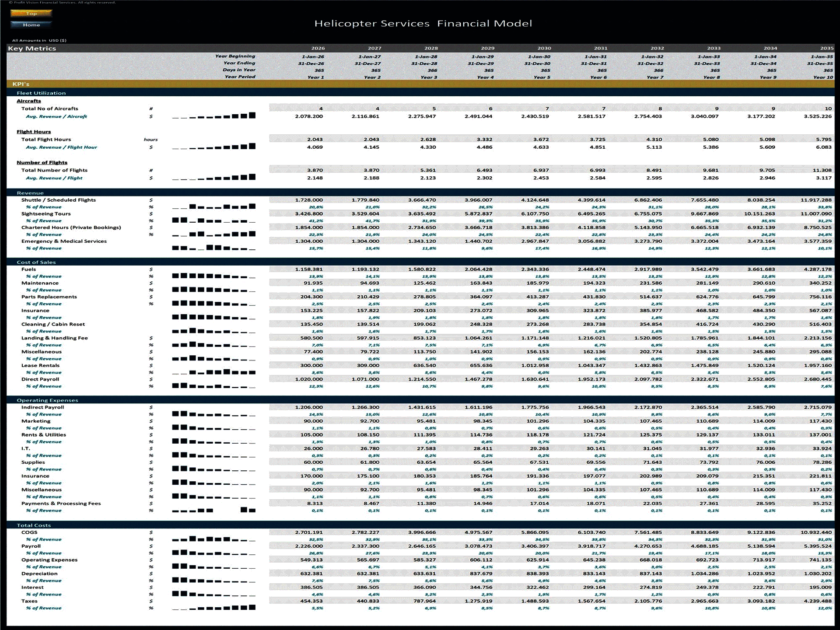Click the All Amounts in USD ($) note
The height and width of the screenshot is (630, 840).
[x=39, y=41]
